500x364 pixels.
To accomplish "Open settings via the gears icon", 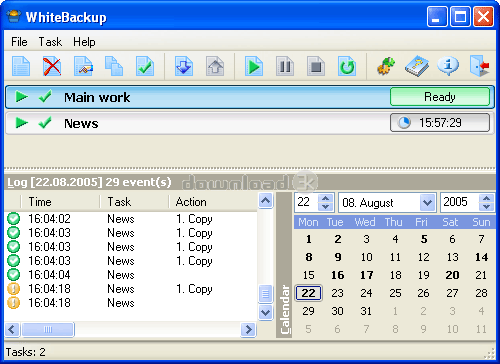I will point(386,66).
